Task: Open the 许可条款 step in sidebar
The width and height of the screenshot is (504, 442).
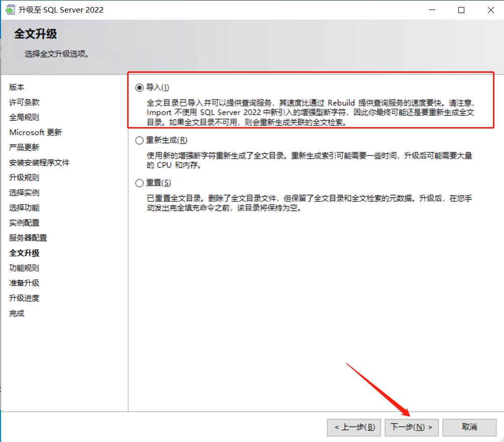Action: tap(24, 102)
